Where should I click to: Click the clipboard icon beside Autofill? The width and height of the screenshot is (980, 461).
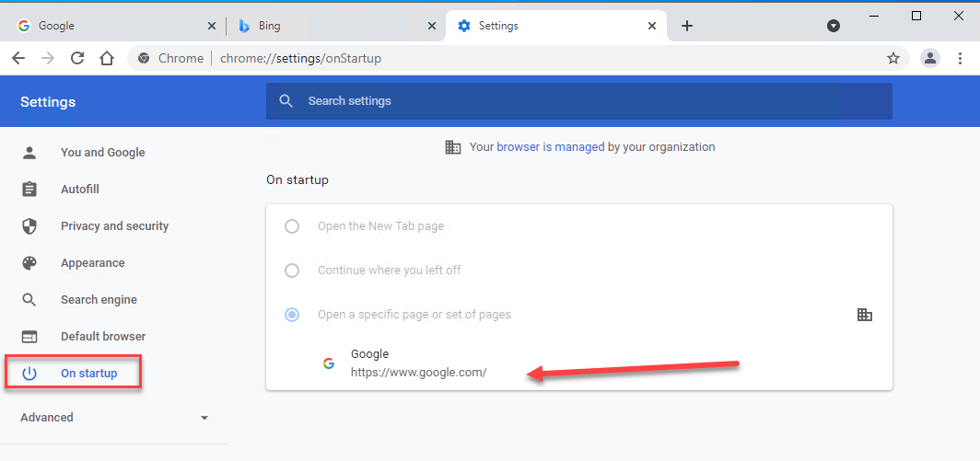tap(29, 190)
